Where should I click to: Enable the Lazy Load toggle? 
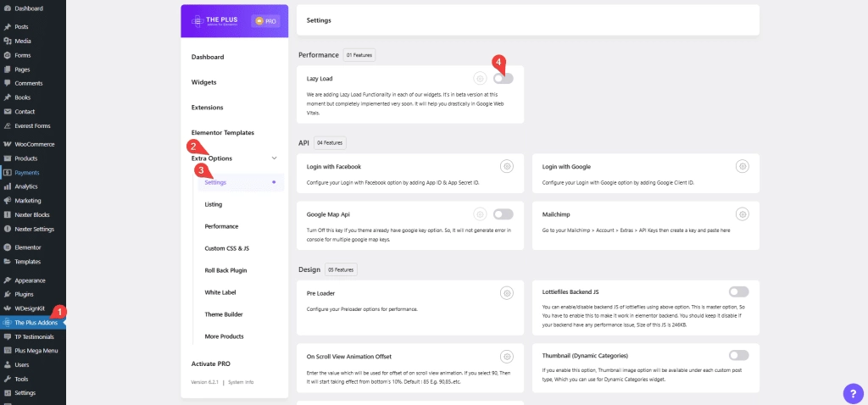click(504, 79)
